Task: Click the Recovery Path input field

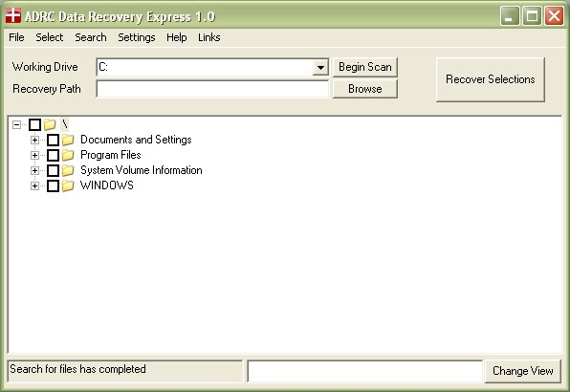Action: pyautogui.click(x=212, y=89)
